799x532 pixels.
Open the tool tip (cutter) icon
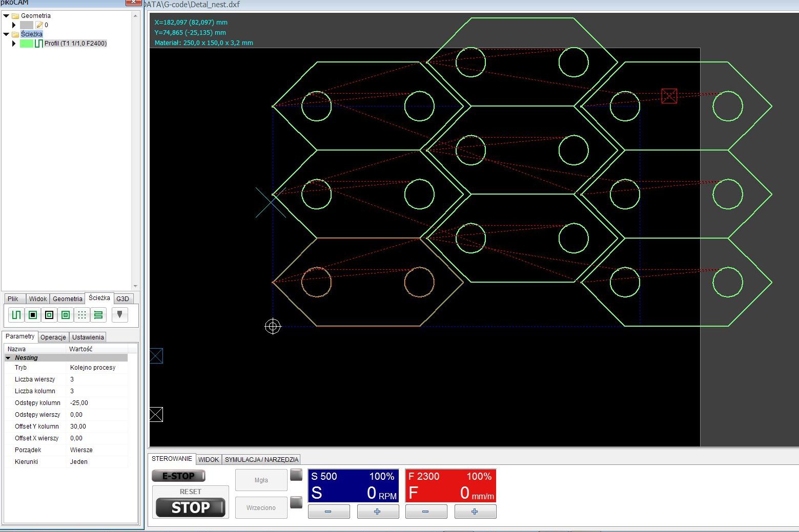click(119, 314)
